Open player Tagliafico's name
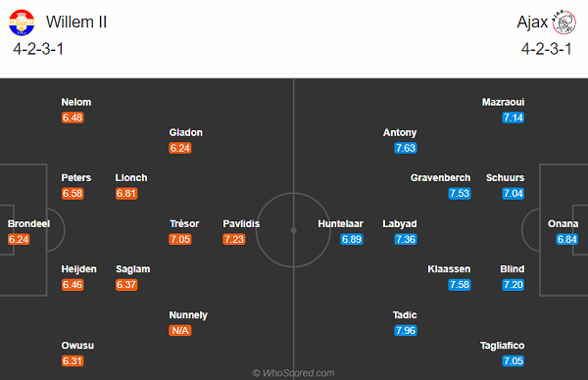Image resolution: width=588 pixels, height=380 pixels. pyautogui.click(x=502, y=346)
